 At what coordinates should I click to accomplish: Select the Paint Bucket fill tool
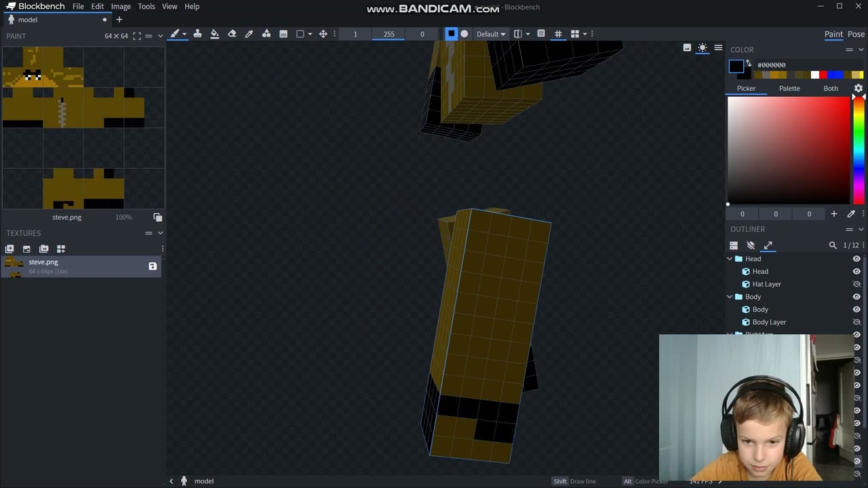click(x=214, y=34)
